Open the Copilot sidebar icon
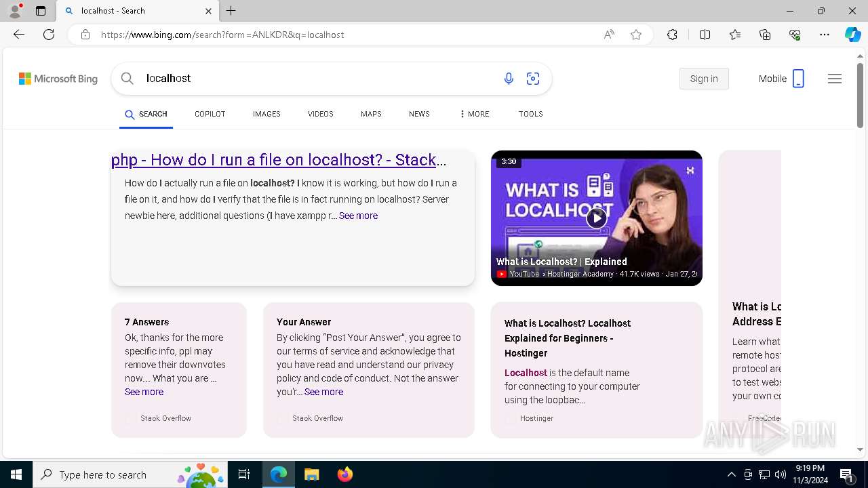The width and height of the screenshot is (868, 488). (x=852, y=35)
